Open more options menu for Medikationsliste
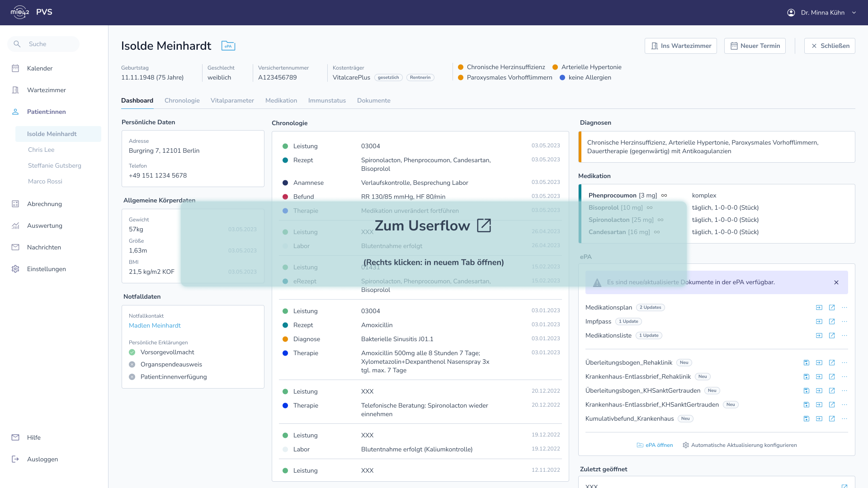Viewport: 868px width, 488px height. pyautogui.click(x=844, y=336)
